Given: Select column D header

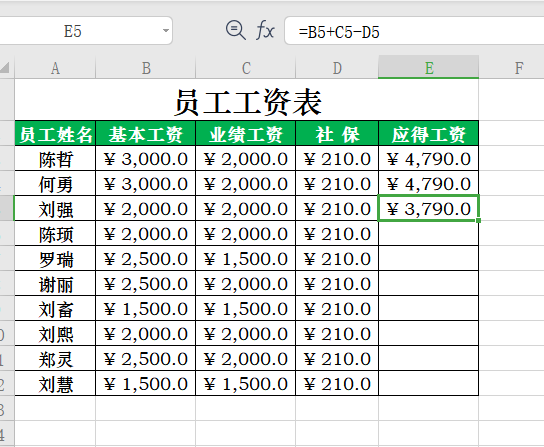Looking at the screenshot, I should pyautogui.click(x=337, y=68).
